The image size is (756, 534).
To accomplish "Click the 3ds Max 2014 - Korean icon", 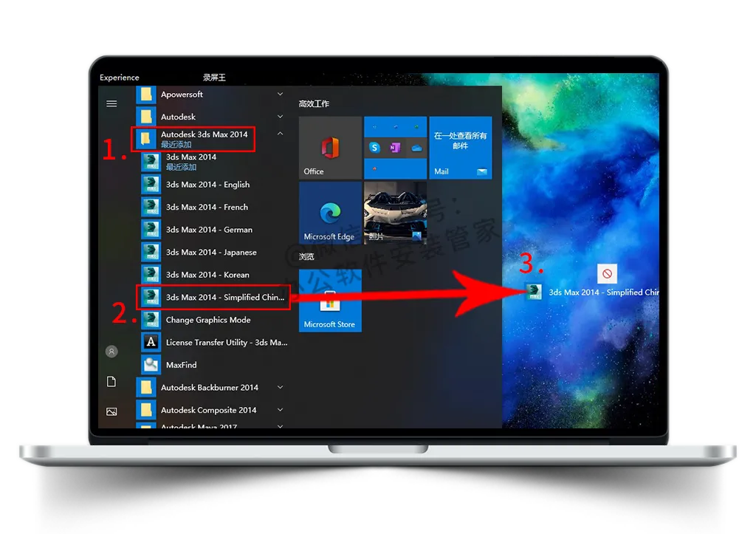I will 151,275.
